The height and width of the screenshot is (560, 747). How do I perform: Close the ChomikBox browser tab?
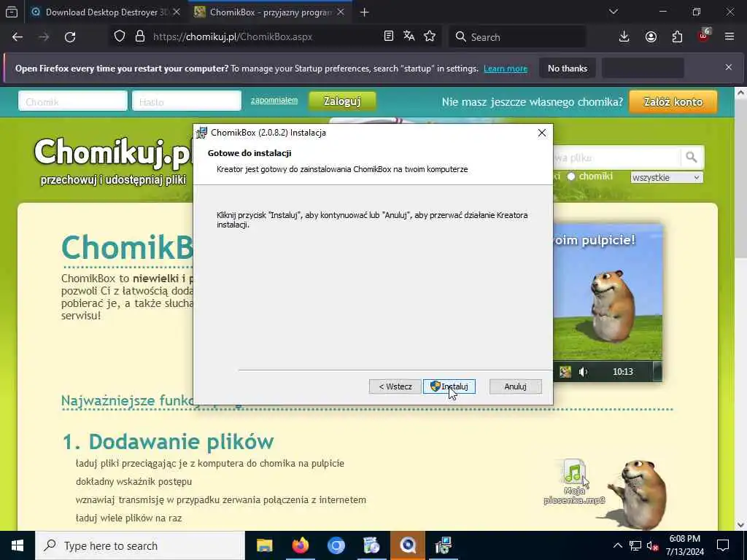(x=341, y=12)
